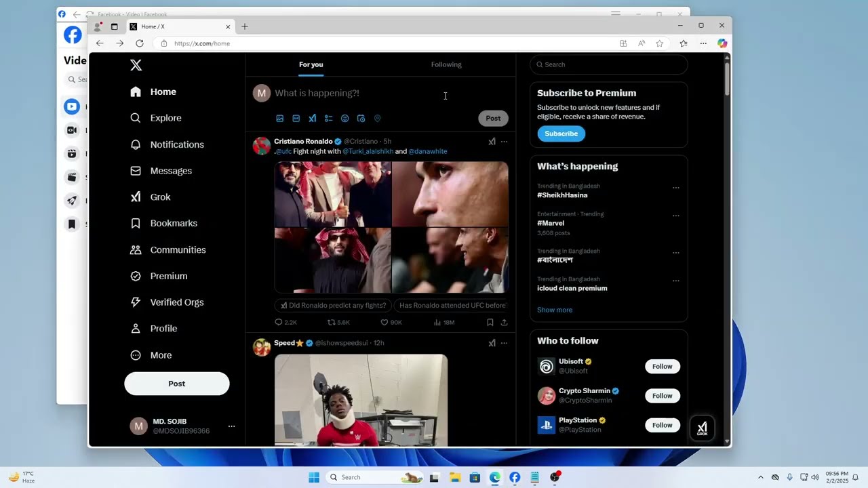Viewport: 868px width, 488px height.
Task: Open the Windows Start button
Action: (x=313, y=477)
